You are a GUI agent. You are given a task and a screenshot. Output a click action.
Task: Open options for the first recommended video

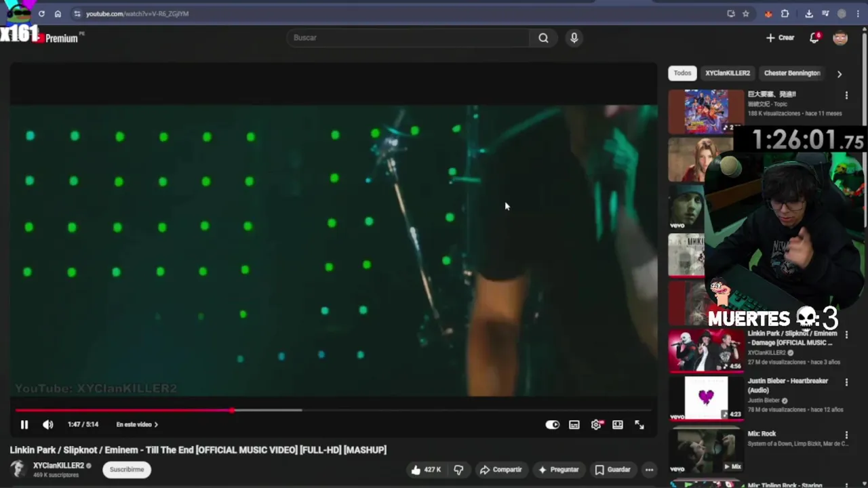pos(846,96)
